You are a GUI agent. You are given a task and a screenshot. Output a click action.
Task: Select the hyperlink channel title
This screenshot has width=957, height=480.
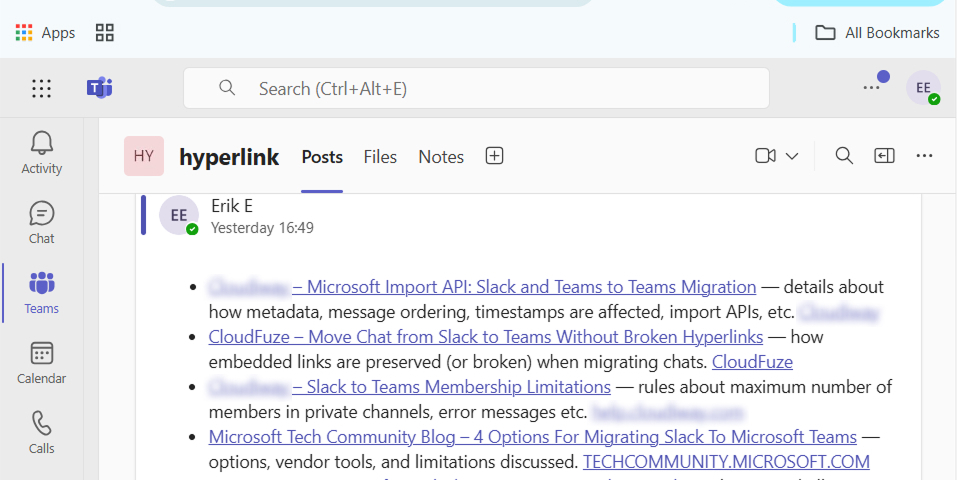coord(229,157)
